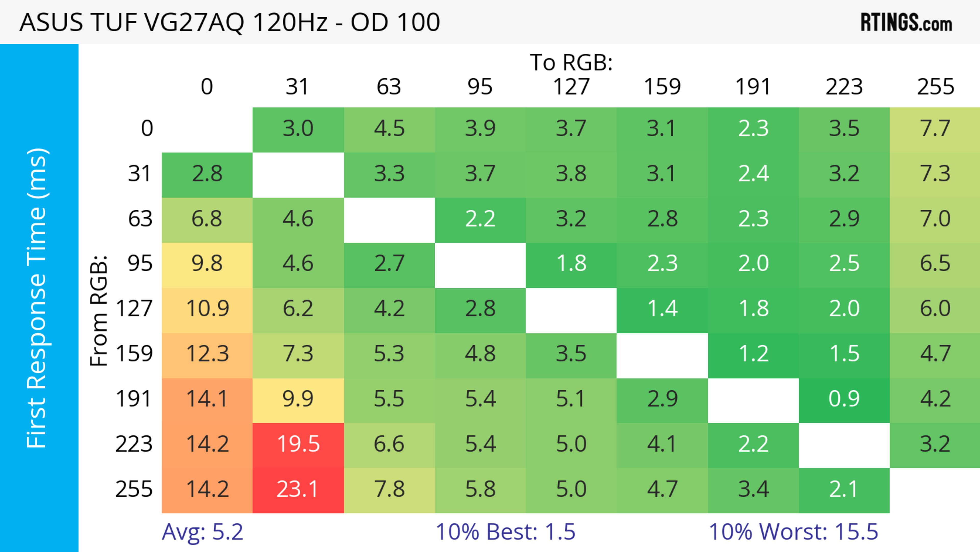
Task: Click the Avg: 5.2 summary text
Action: pos(202,532)
